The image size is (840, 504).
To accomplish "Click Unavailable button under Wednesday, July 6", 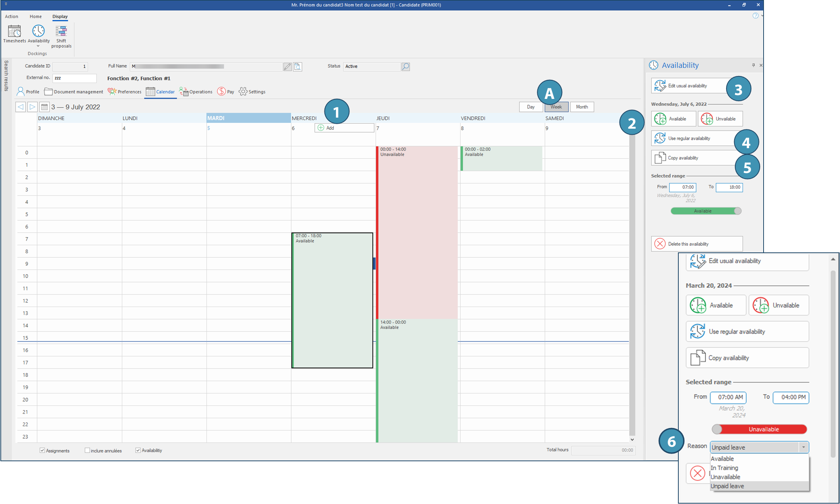I will pos(720,119).
